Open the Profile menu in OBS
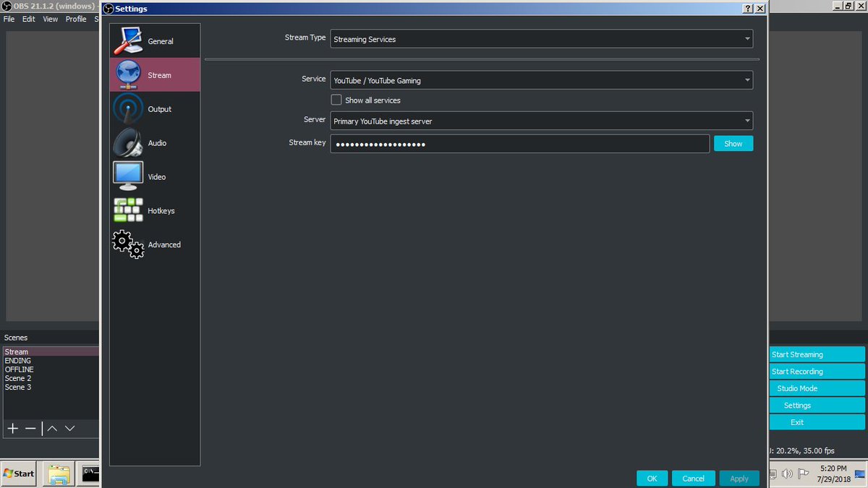 [76, 19]
